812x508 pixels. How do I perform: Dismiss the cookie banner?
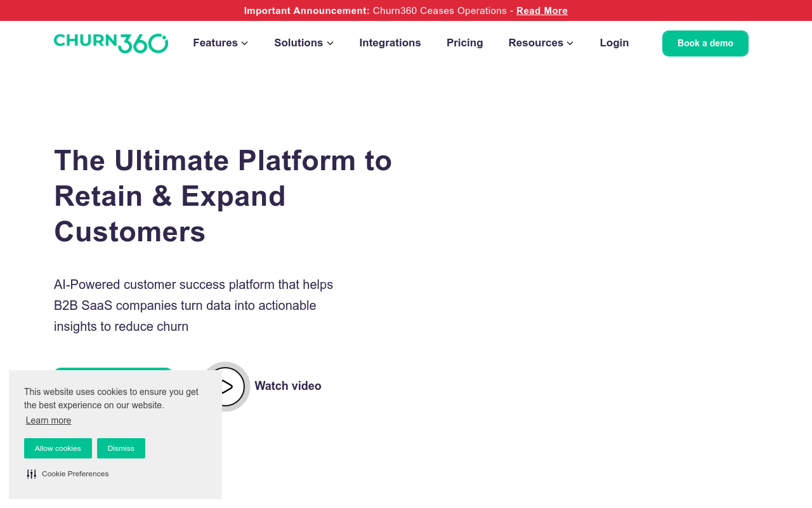click(x=121, y=448)
